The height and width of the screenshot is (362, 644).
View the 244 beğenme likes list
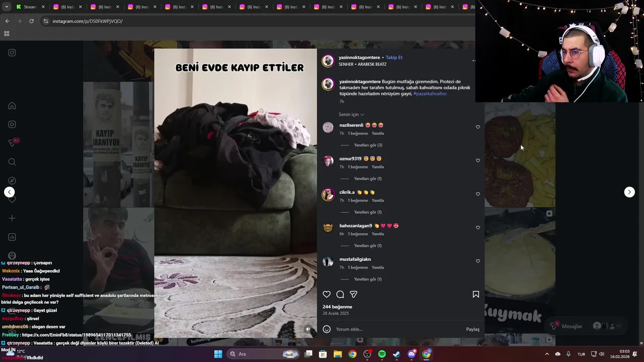pos(337,307)
